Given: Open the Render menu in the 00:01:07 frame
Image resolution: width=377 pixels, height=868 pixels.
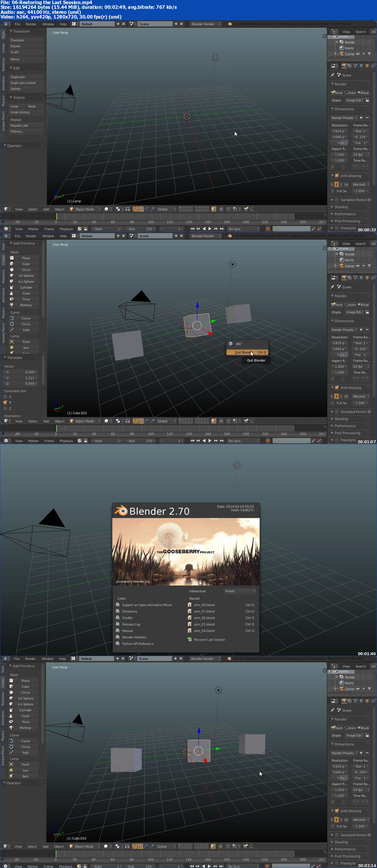Looking at the screenshot, I should tap(31, 236).
